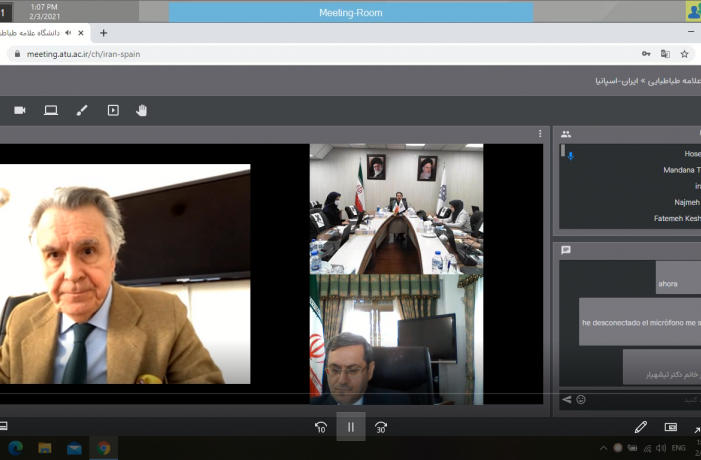Toggle the webcam camera icon
Image resolution: width=701 pixels, height=460 pixels.
coord(20,110)
